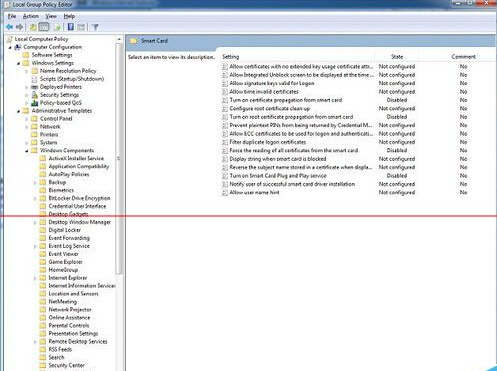Click policy icon beside Filter duplicate logon certificates
This screenshot has height=371, width=497.
225,142
